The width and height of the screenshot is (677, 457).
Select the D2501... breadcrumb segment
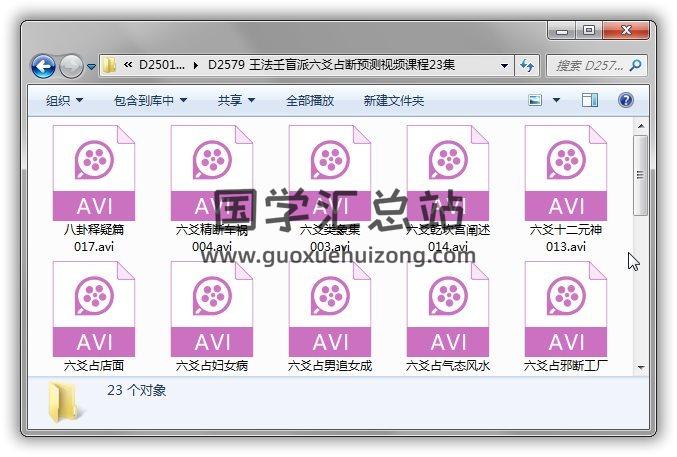[x=162, y=65]
